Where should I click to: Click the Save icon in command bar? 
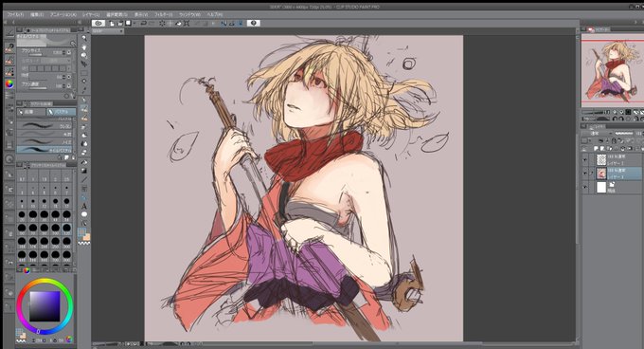click(x=129, y=24)
